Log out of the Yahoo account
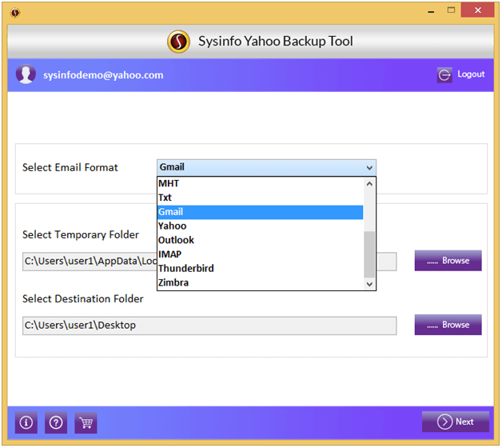Screen dimensions: 502x448 coord(461,75)
